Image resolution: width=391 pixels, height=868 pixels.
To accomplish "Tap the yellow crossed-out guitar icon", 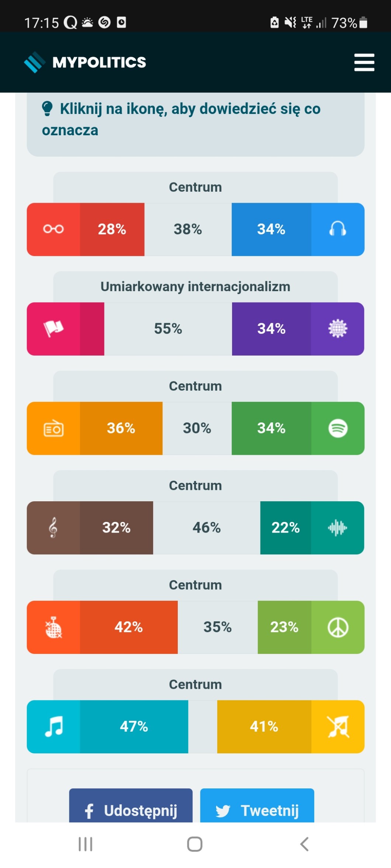I will pyautogui.click(x=338, y=727).
